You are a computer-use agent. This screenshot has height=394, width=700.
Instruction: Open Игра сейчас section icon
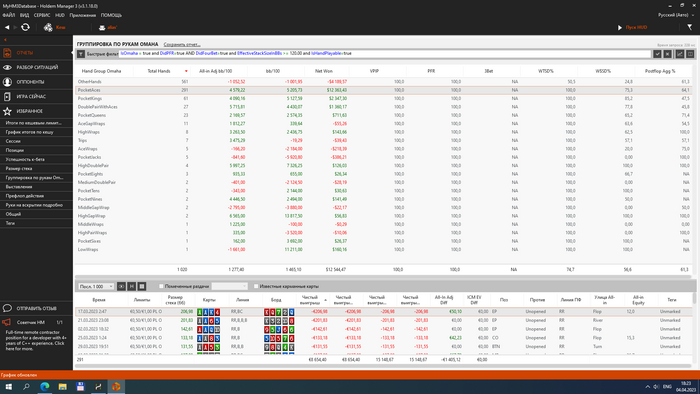7,96
